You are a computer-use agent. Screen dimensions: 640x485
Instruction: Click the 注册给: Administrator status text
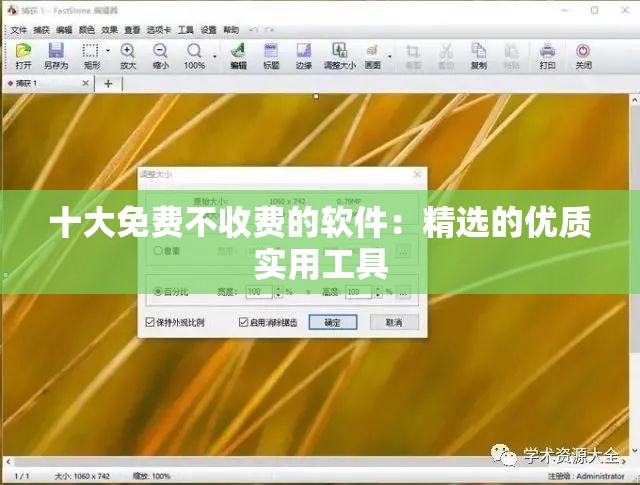tap(586, 476)
